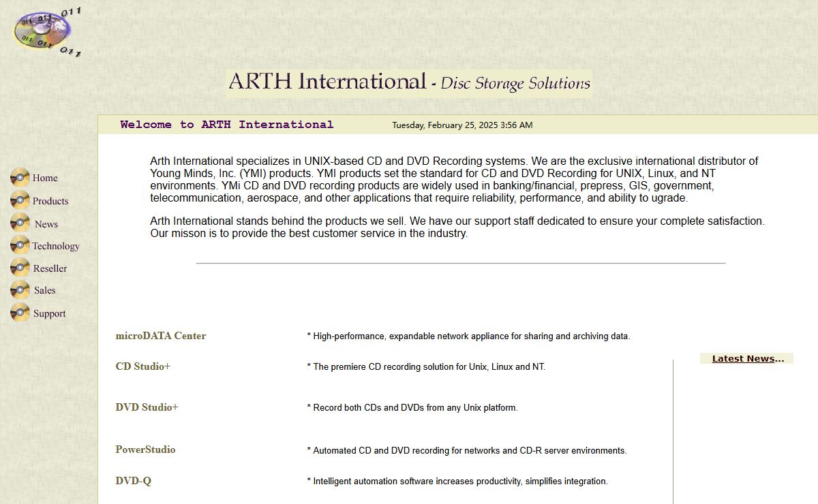The width and height of the screenshot is (818, 504).
Task: Open the Support section in the sidebar
Action: (x=50, y=313)
